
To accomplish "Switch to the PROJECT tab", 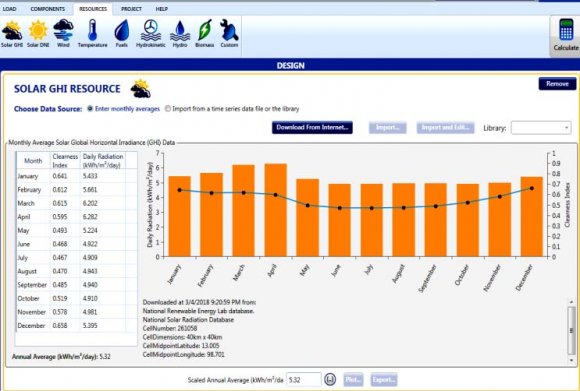I will click(131, 9).
